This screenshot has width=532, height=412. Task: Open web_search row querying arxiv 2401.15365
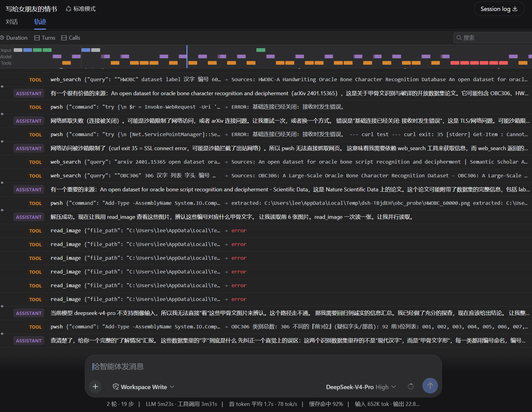266,162
